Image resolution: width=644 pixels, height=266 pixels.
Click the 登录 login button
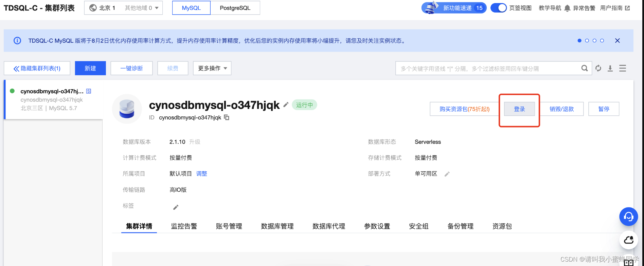[x=520, y=109]
